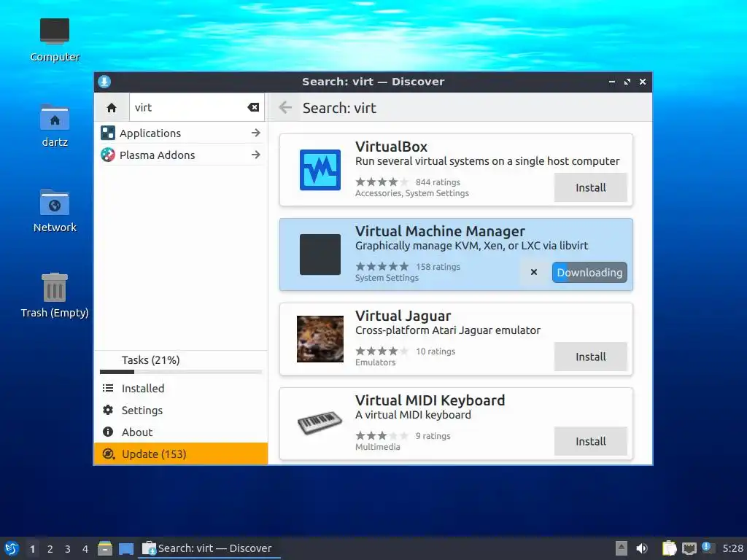Screen dimensions: 747x560
Task: Click the VirtualBox title text
Action: point(391,147)
